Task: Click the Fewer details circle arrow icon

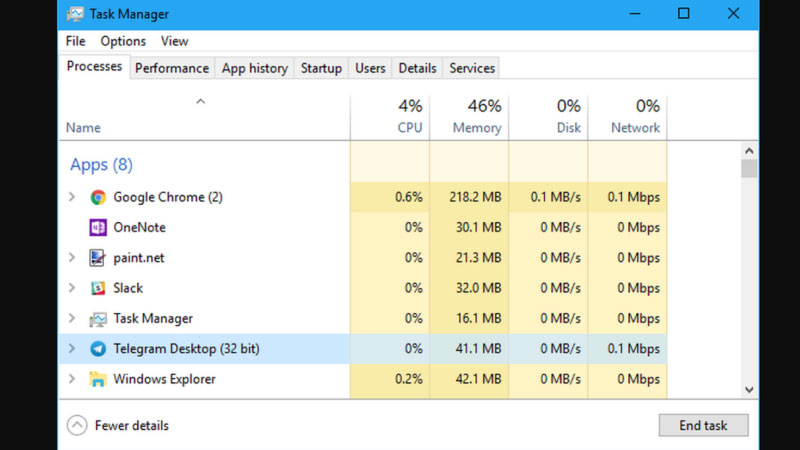Action: pyautogui.click(x=77, y=425)
